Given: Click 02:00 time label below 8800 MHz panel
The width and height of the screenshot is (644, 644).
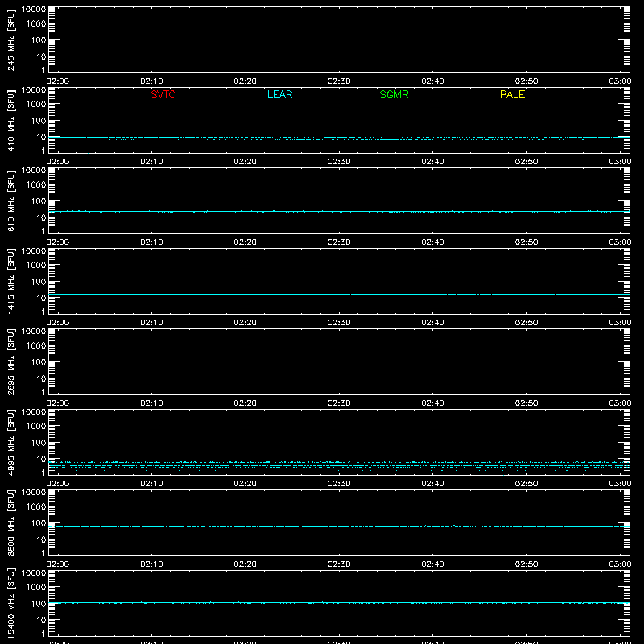Looking at the screenshot, I should [x=58, y=564].
